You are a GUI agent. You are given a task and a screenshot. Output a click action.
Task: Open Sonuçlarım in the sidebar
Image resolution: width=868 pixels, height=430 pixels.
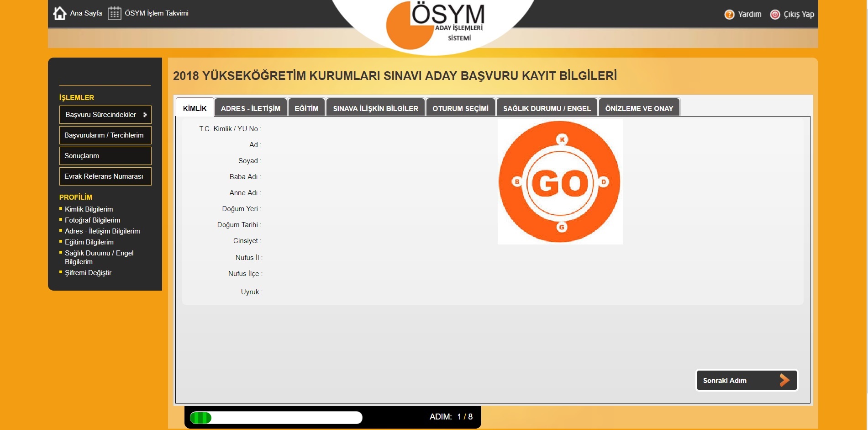pyautogui.click(x=105, y=156)
